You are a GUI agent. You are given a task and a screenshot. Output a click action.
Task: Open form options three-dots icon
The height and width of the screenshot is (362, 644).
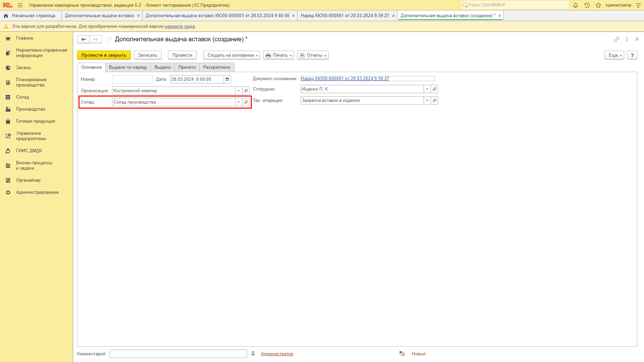[x=627, y=40]
